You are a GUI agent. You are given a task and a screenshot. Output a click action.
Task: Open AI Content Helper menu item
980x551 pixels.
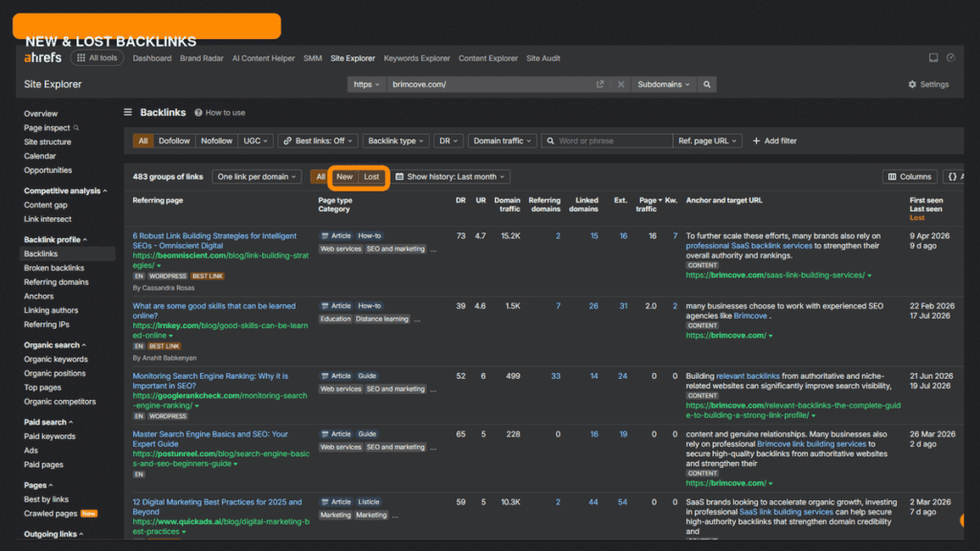click(x=263, y=58)
